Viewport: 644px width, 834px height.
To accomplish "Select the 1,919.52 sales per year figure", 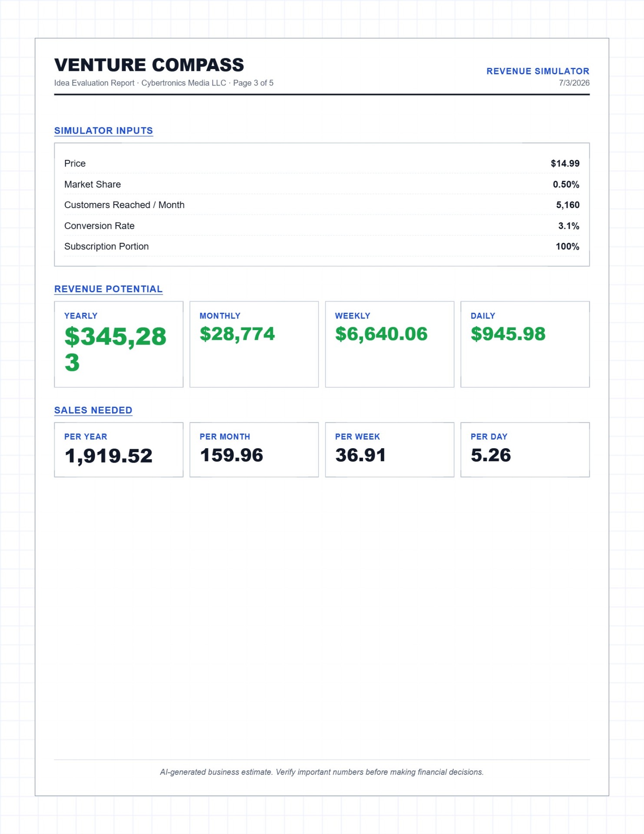I will pos(109,456).
